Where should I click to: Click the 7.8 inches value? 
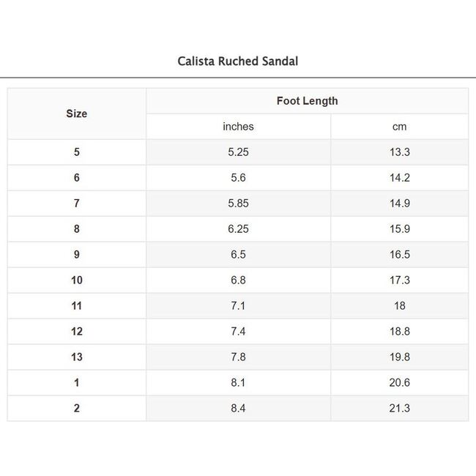238,357
